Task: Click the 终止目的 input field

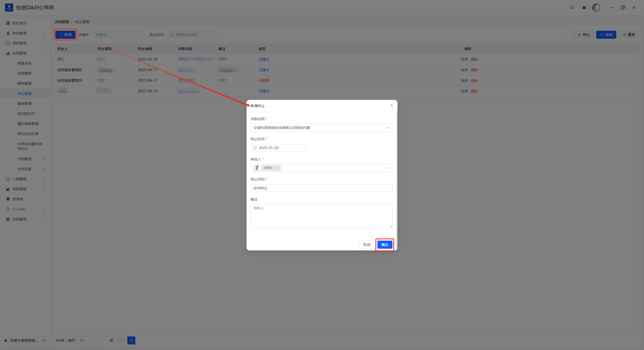Action: point(321,188)
